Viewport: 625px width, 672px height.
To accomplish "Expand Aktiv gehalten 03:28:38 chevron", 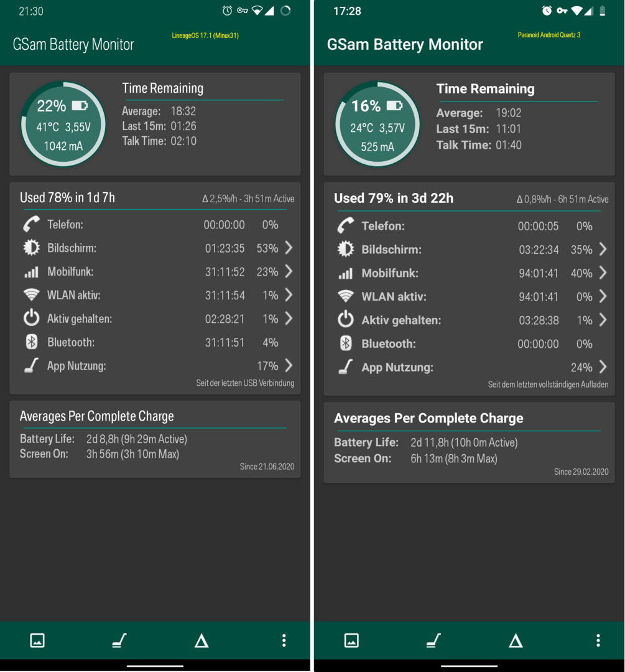I will pos(603,320).
